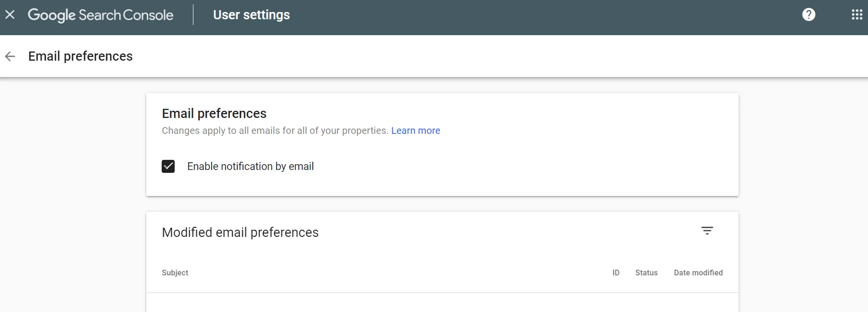868x312 pixels.
Task: Sort table by ID column
Action: 615,273
